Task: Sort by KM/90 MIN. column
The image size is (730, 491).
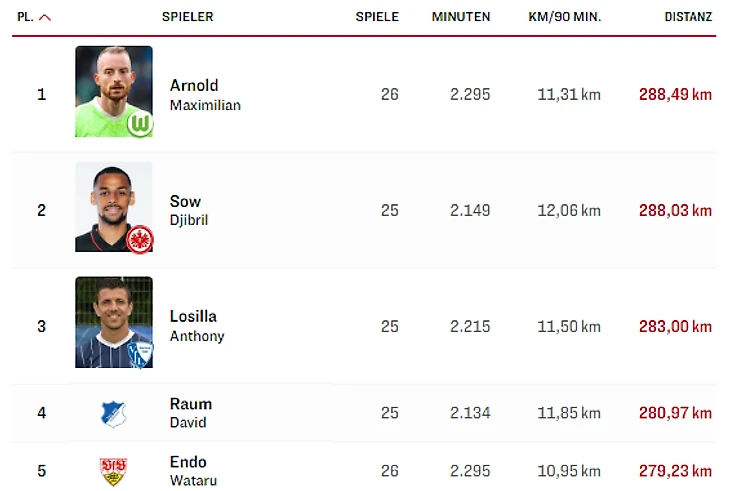Action: pyautogui.click(x=565, y=17)
